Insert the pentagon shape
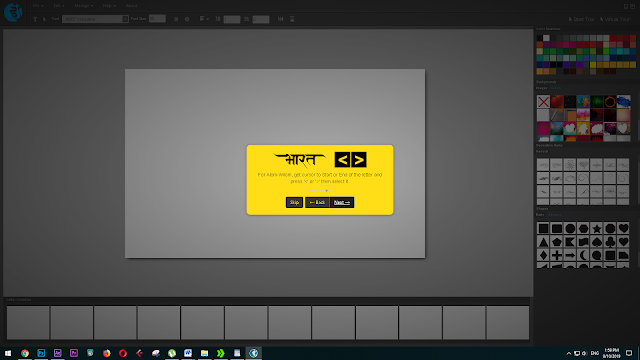The image size is (640, 360). tap(557, 242)
